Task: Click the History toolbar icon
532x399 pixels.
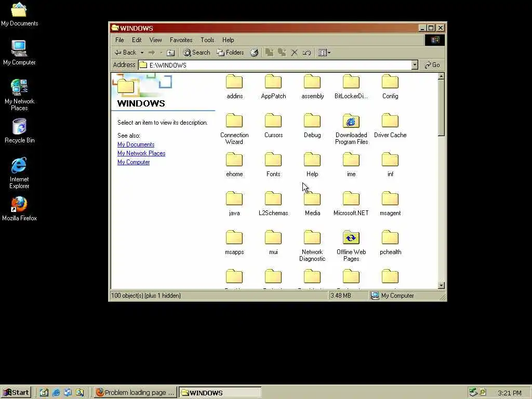Action: pyautogui.click(x=254, y=52)
